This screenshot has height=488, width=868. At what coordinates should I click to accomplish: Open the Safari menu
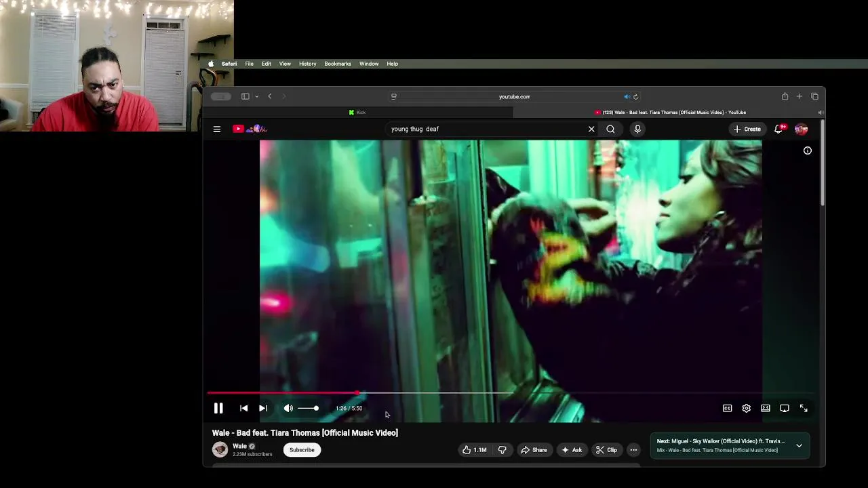pos(229,64)
